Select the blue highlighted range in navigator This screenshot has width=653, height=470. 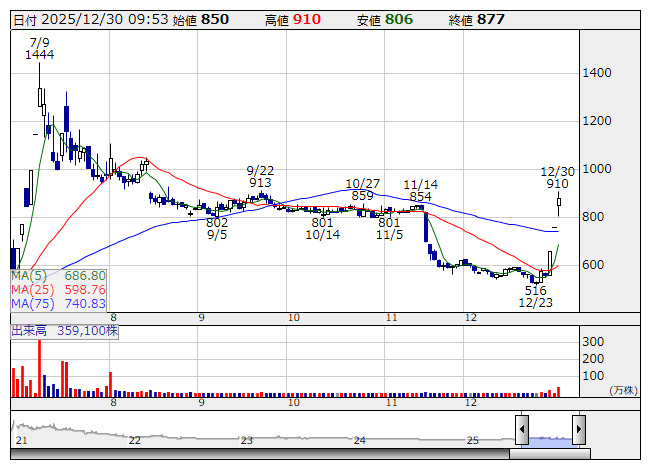pos(551,441)
